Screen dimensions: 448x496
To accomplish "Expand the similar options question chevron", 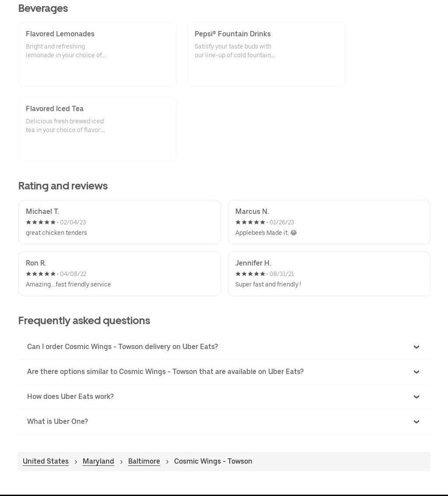I will [x=416, y=372].
